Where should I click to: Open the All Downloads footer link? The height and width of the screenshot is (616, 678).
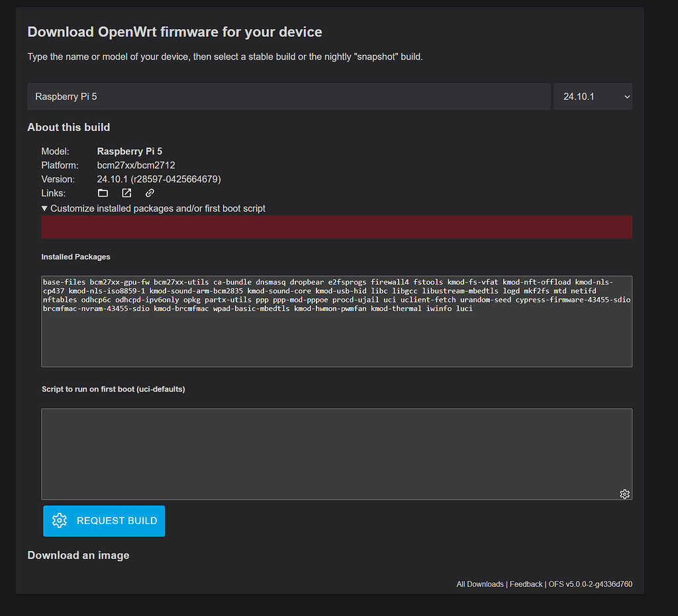tap(479, 584)
